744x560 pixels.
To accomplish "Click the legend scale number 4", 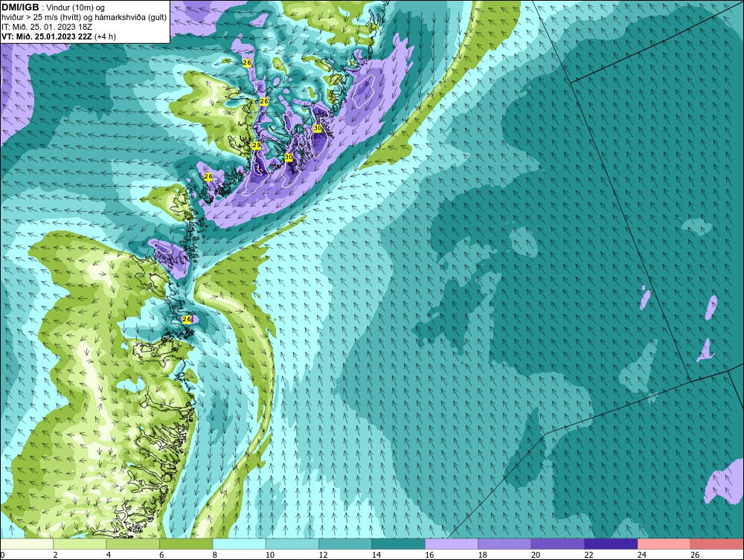I will click(x=109, y=555).
